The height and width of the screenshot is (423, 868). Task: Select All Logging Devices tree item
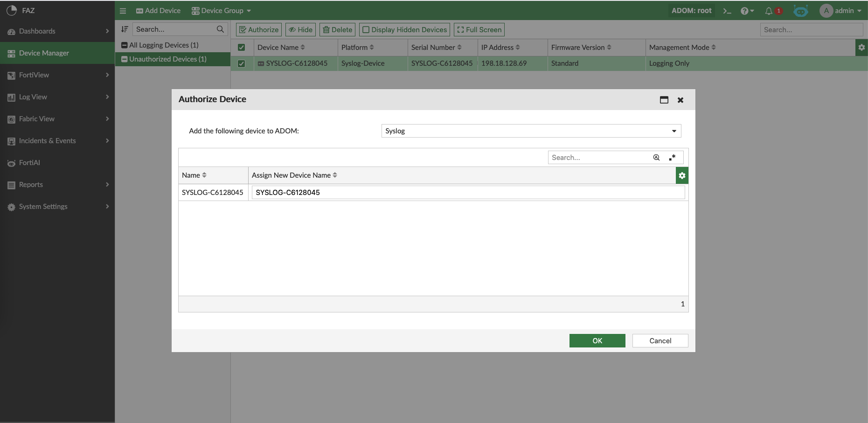click(163, 45)
